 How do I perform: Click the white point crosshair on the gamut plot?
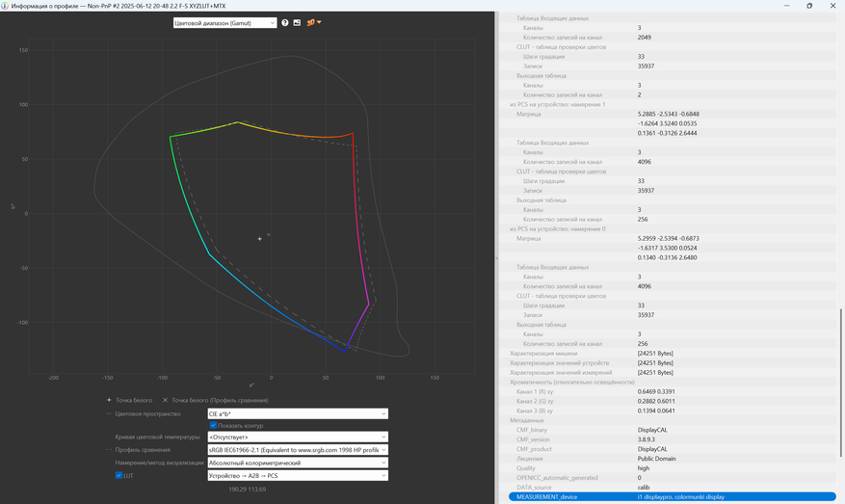[259, 238]
